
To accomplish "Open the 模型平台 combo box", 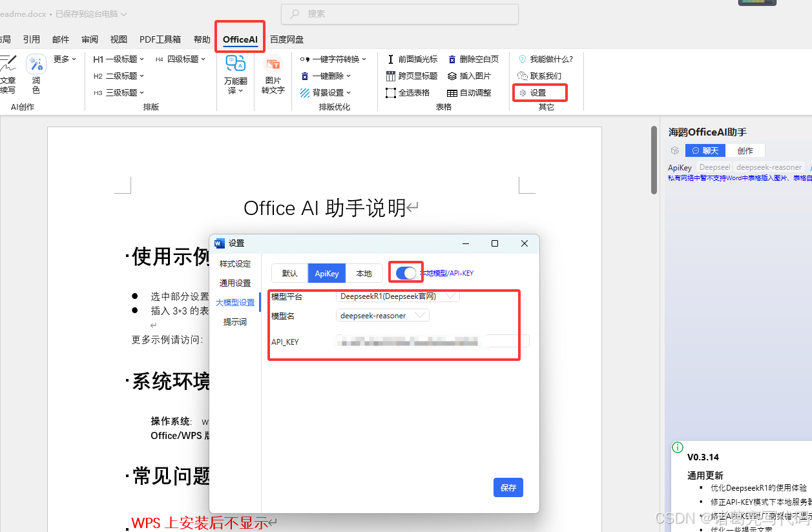I will click(x=398, y=296).
